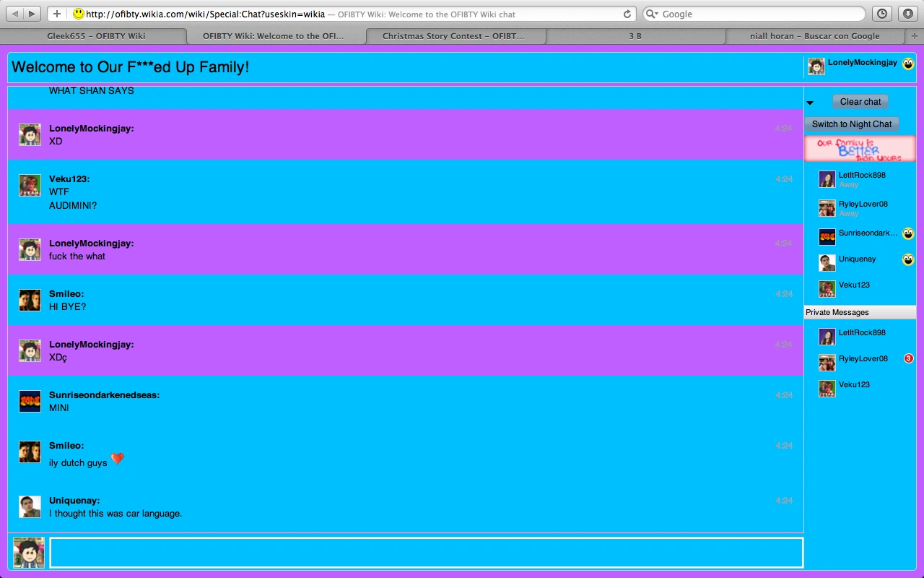Click Smileo avatar by HI BYE message
Screen dimensions: 924x578
30,300
